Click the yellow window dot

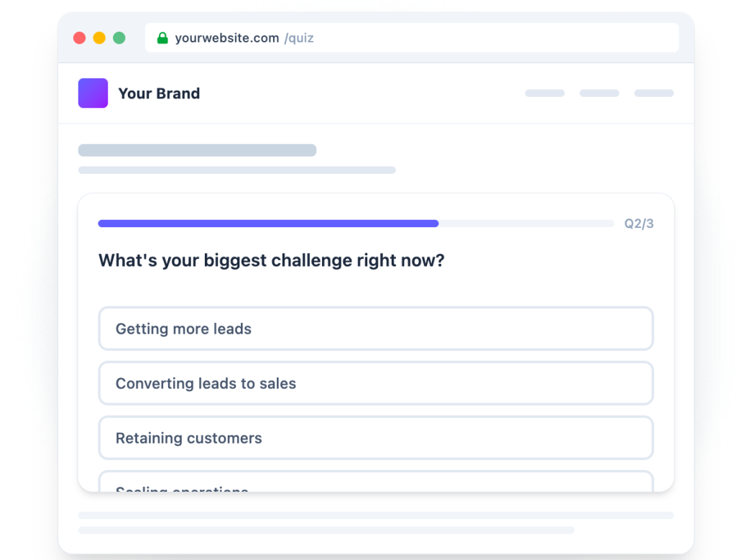click(99, 37)
